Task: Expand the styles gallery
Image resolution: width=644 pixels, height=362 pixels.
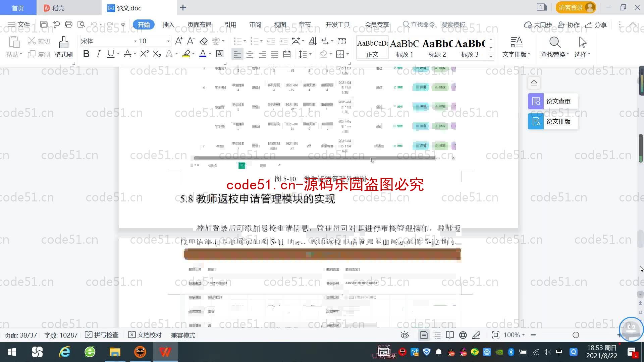Action: click(491, 56)
